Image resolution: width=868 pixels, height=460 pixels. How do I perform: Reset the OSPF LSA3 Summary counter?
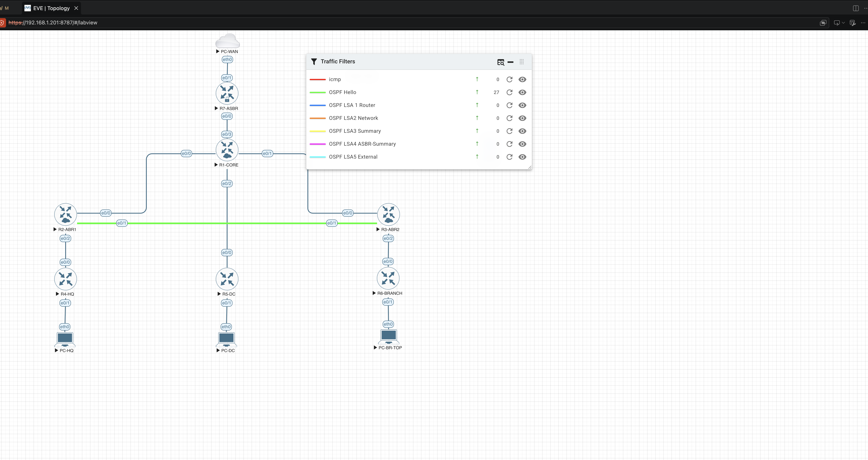[509, 131]
